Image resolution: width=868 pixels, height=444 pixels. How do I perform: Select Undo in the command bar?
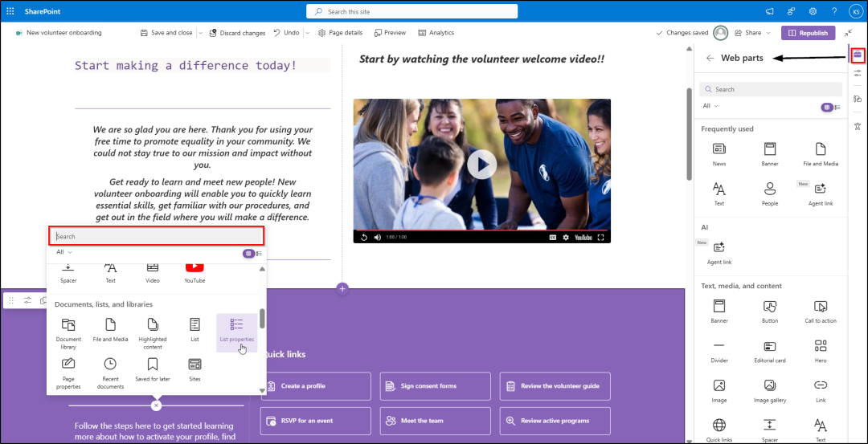click(x=287, y=33)
